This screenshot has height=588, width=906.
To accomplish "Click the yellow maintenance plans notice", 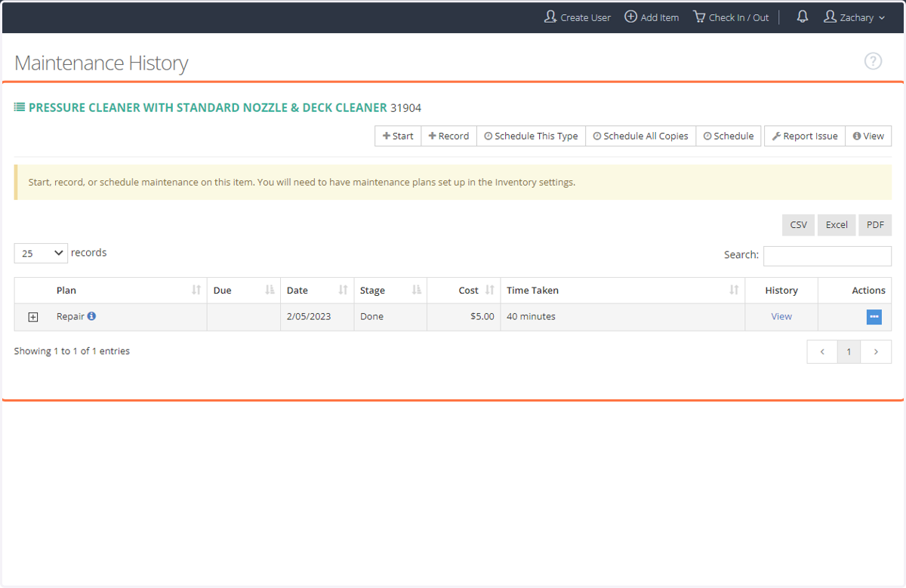I will [453, 182].
